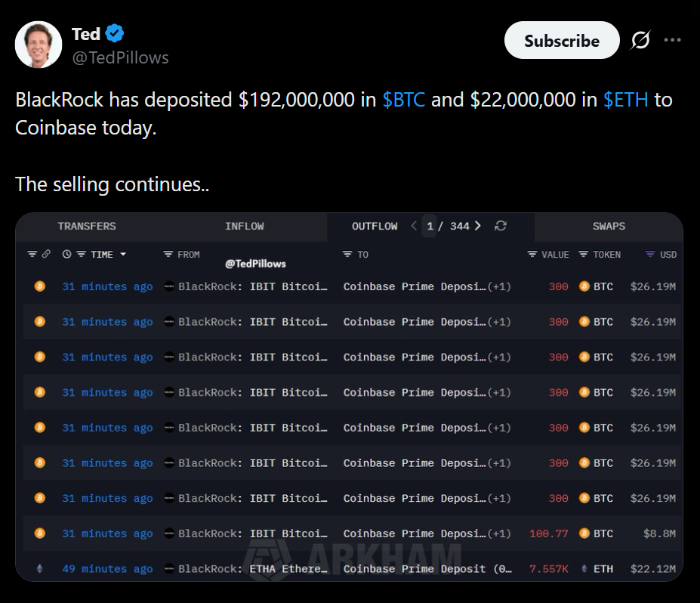The height and width of the screenshot is (603, 700).
Task: Expand the TIME sort dropdown arrow
Action: [123, 255]
